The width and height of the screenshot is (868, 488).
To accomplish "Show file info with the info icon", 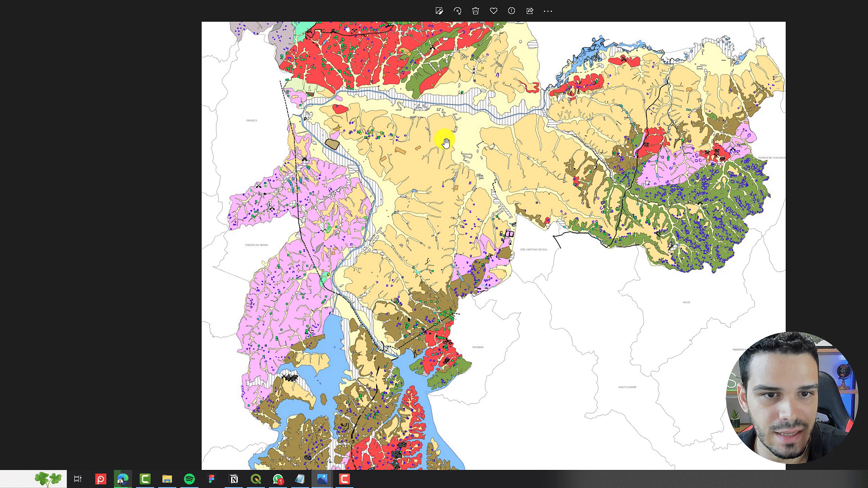I will tap(511, 11).
